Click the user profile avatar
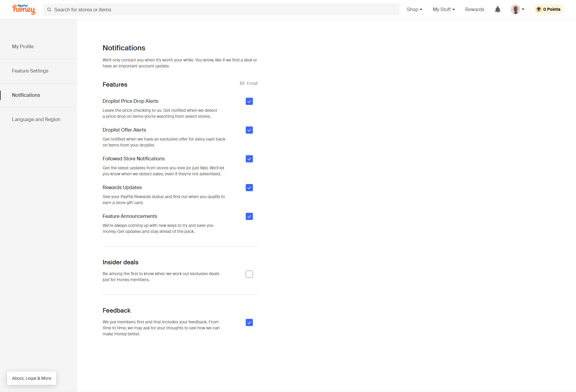Image resolution: width=576 pixels, height=392 pixels. (x=515, y=10)
